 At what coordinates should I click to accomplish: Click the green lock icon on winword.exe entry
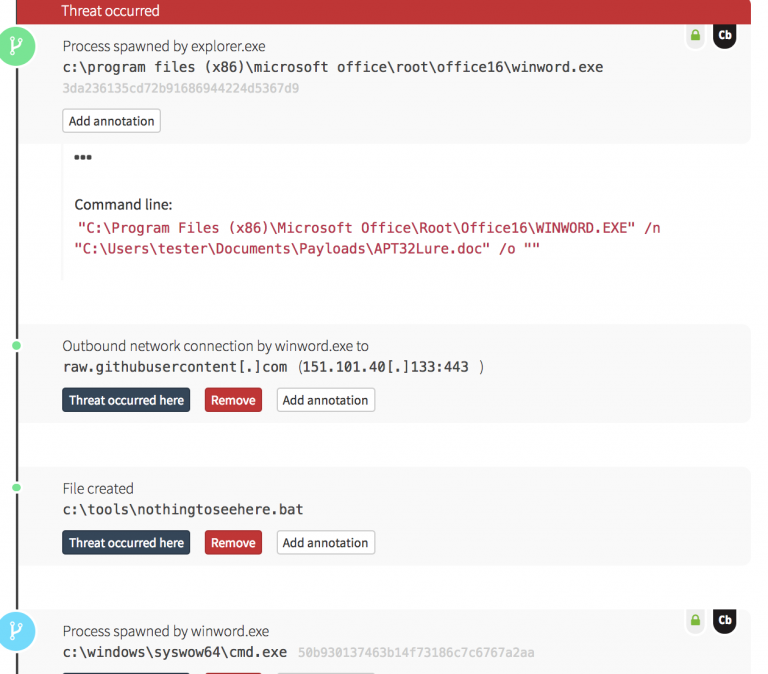click(x=695, y=36)
